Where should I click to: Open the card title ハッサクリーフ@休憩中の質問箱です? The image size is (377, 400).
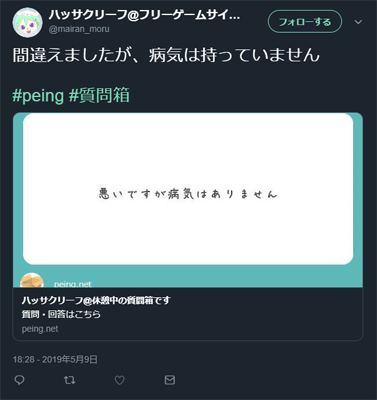(x=96, y=300)
